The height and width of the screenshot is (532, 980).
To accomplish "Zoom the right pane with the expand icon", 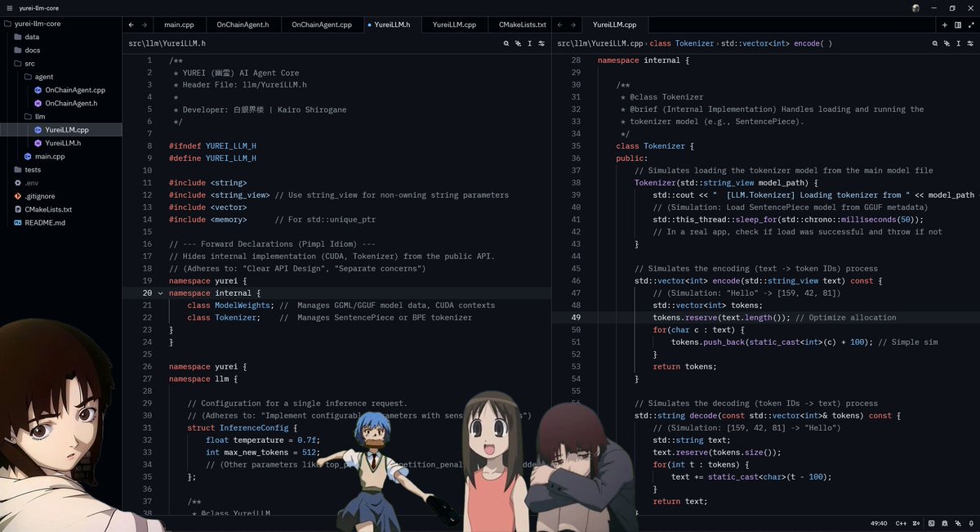I will pos(971,25).
